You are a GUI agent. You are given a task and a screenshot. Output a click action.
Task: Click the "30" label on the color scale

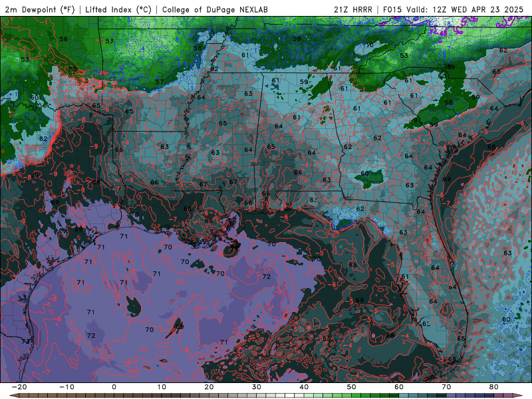[x=257, y=387]
